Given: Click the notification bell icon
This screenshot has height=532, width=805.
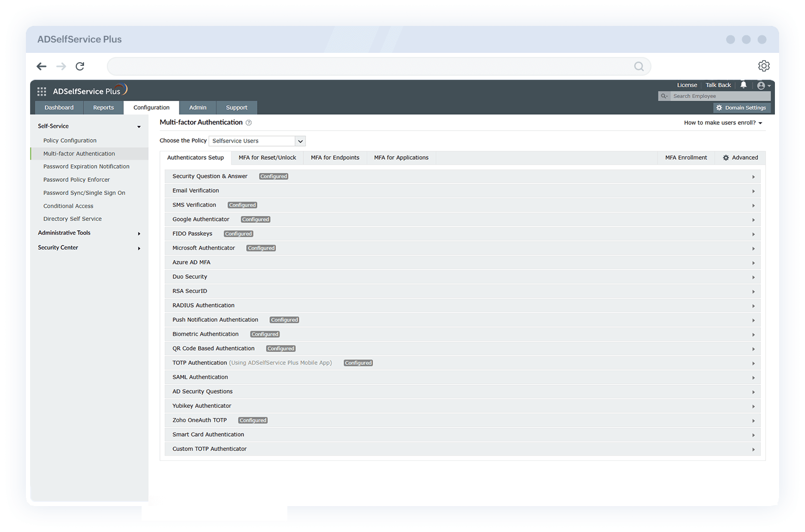Looking at the screenshot, I should click(744, 85).
